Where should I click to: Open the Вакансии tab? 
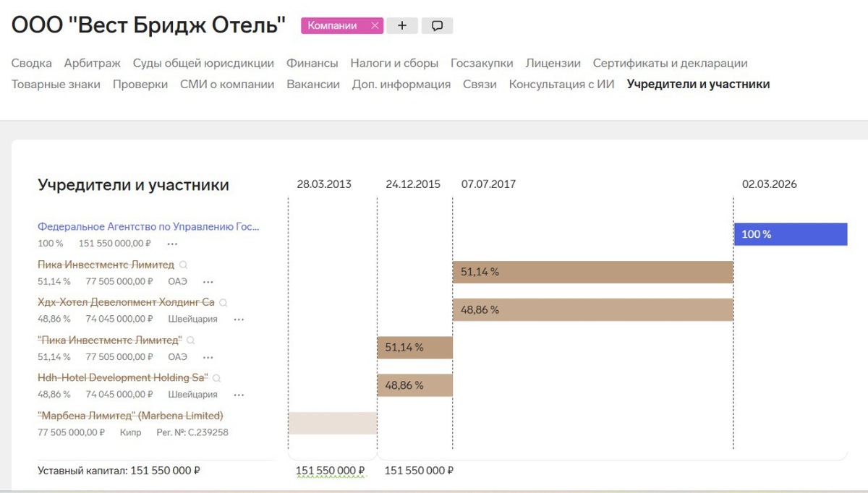313,85
